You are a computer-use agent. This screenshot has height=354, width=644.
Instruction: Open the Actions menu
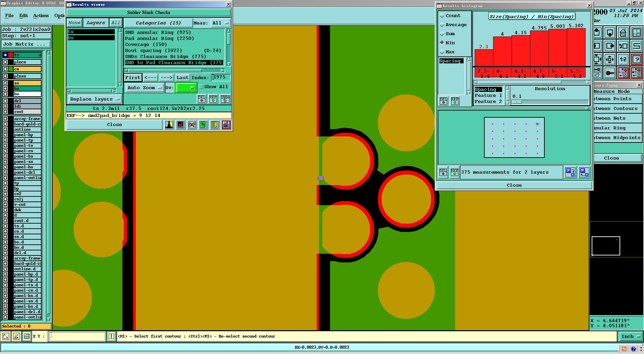pos(41,16)
